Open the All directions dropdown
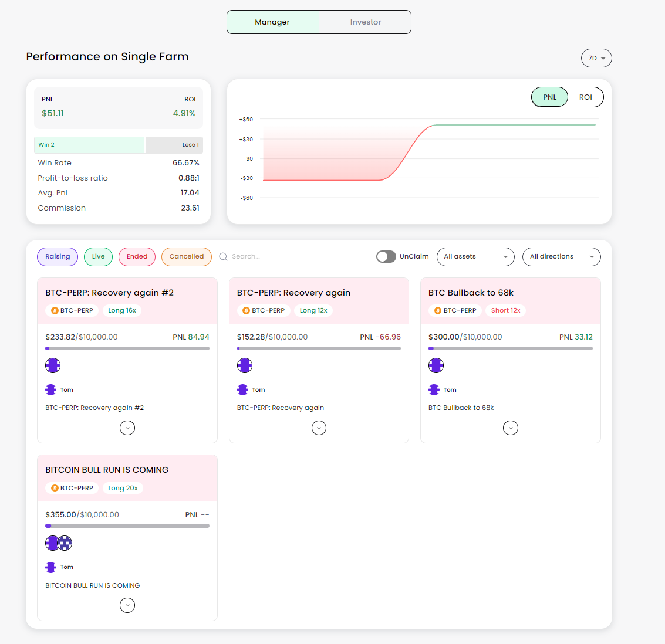 562,257
